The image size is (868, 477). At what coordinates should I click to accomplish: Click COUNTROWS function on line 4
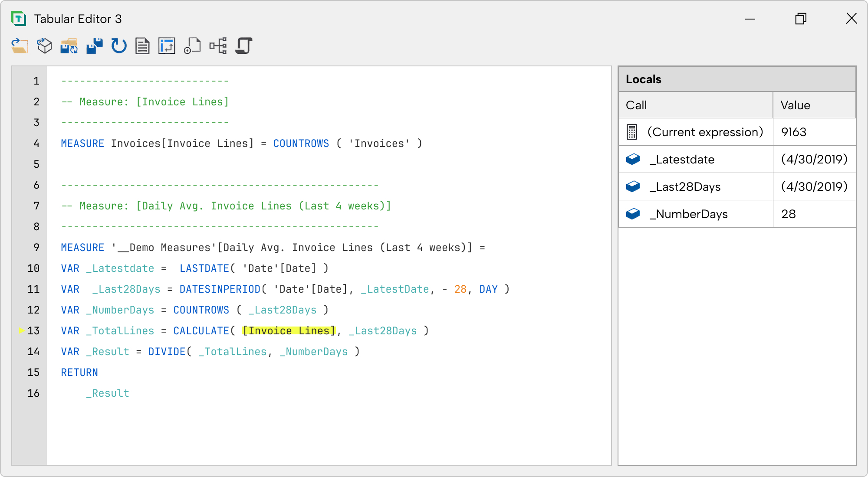pyautogui.click(x=301, y=144)
